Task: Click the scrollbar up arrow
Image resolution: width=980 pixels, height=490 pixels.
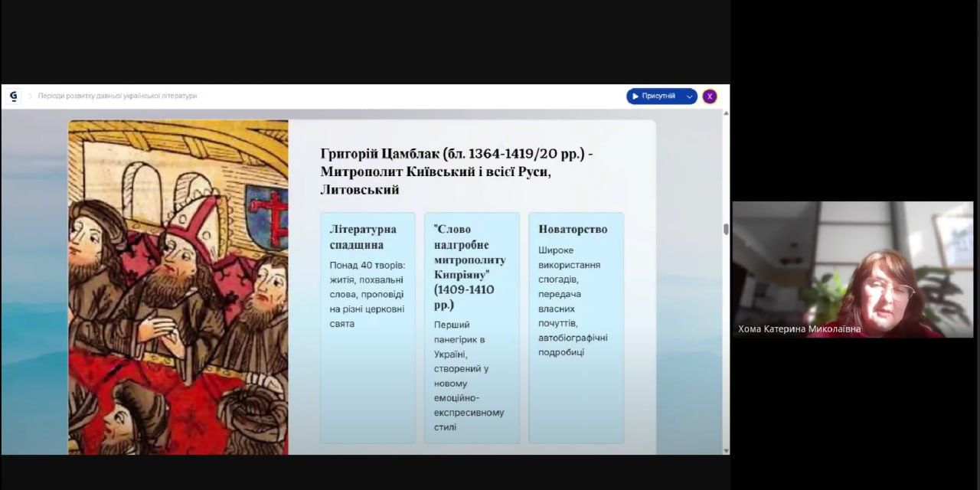Action: click(726, 113)
